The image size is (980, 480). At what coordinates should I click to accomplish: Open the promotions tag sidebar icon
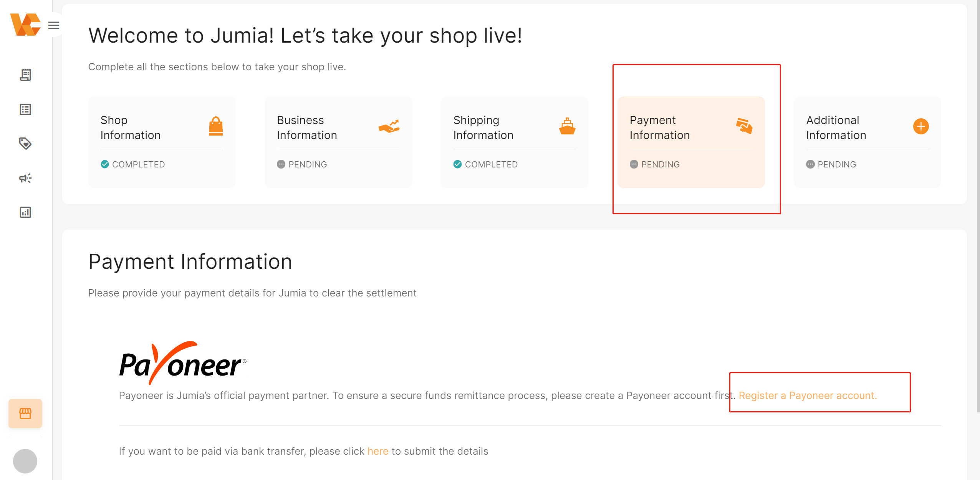(x=25, y=144)
